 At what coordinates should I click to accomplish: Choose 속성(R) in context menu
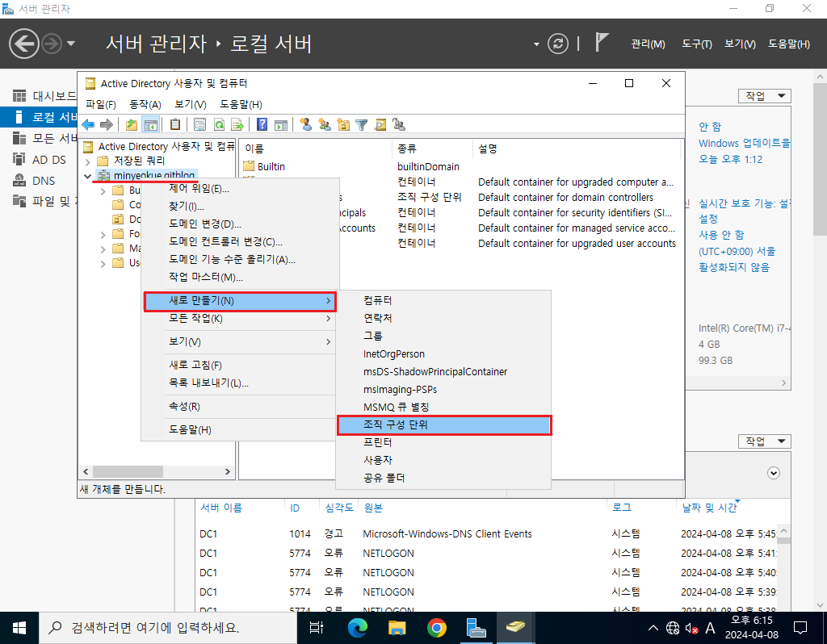coord(239,406)
